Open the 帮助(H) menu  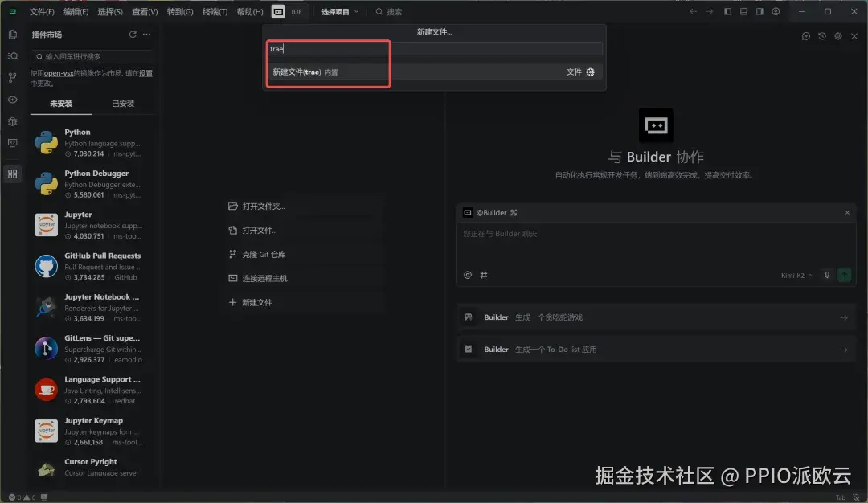click(x=250, y=11)
